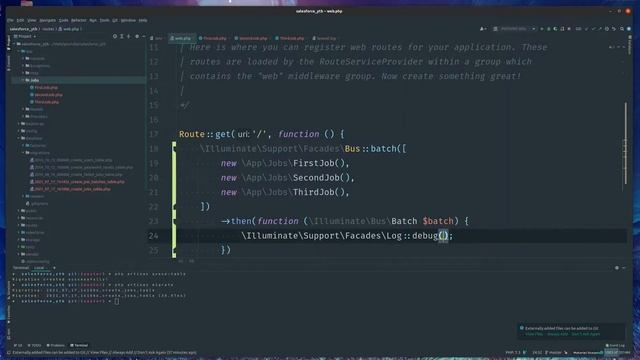This screenshot has width=640, height=360.
Task: Expand the routes folder in tree
Action: point(19,225)
